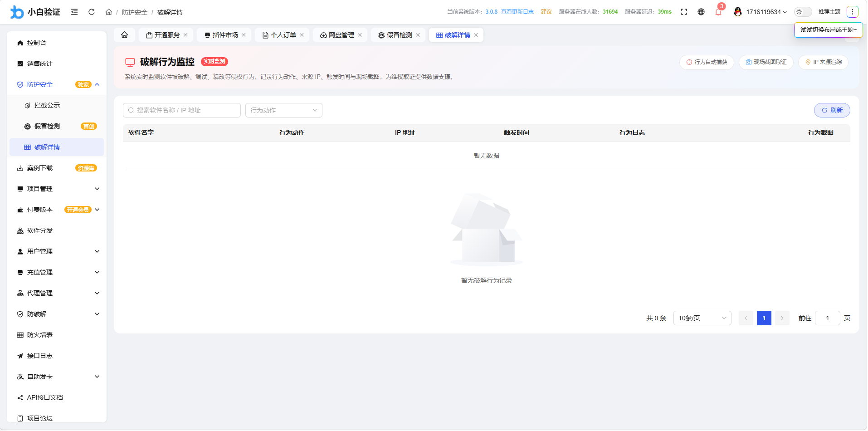
Task: Select page 1 in pagination
Action: (764, 318)
